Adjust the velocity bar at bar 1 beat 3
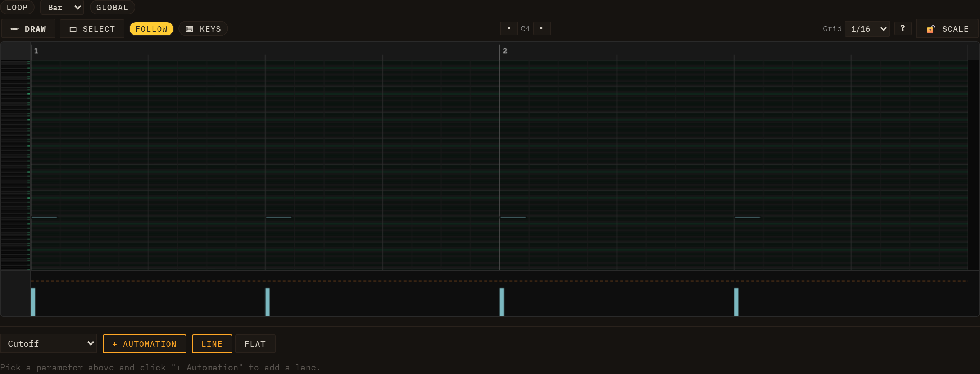This screenshot has width=980, height=374. [x=267, y=302]
